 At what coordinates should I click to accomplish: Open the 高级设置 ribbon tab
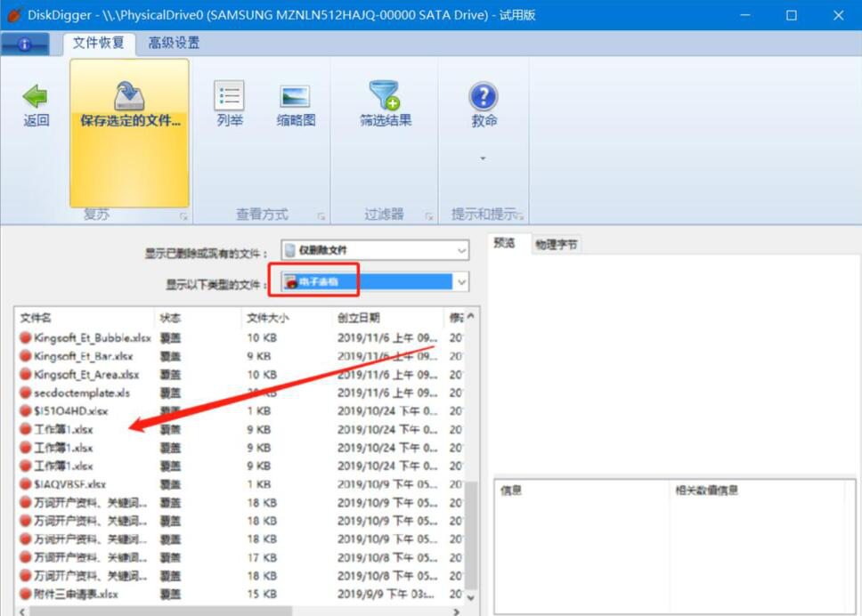point(174,43)
